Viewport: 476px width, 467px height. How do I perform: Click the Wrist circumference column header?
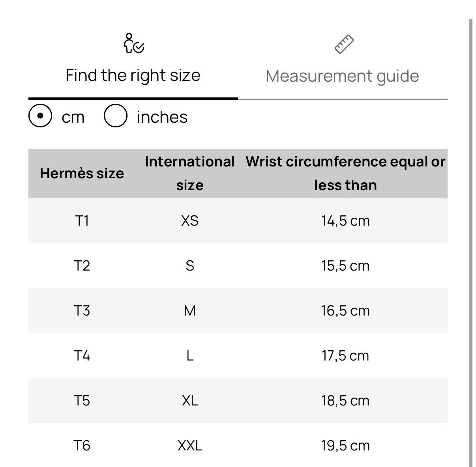pyautogui.click(x=345, y=174)
